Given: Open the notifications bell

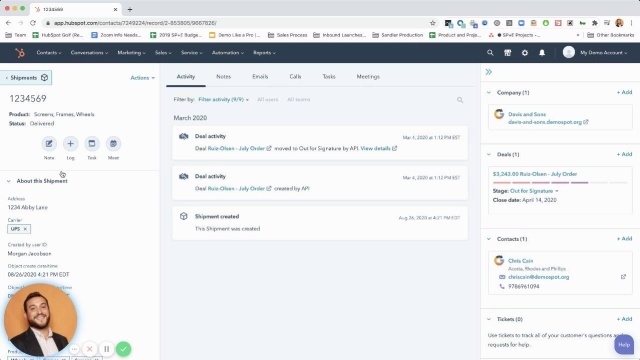Looking at the screenshot, I should coord(542,53).
